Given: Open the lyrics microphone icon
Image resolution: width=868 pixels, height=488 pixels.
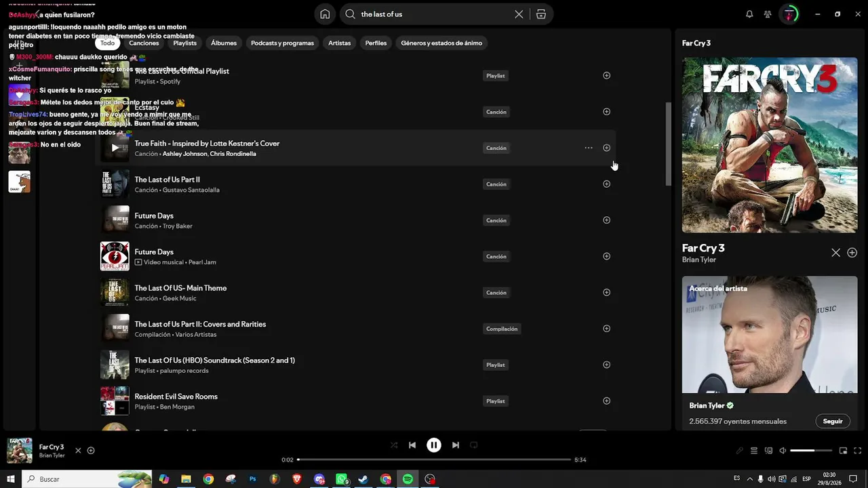Looking at the screenshot, I should point(740,451).
